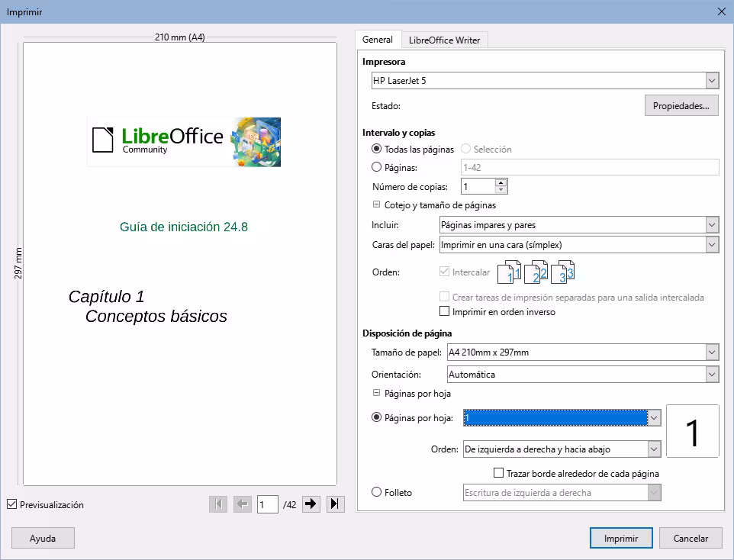
Task: Open the Tamaño de papel dropdown
Action: 712,352
